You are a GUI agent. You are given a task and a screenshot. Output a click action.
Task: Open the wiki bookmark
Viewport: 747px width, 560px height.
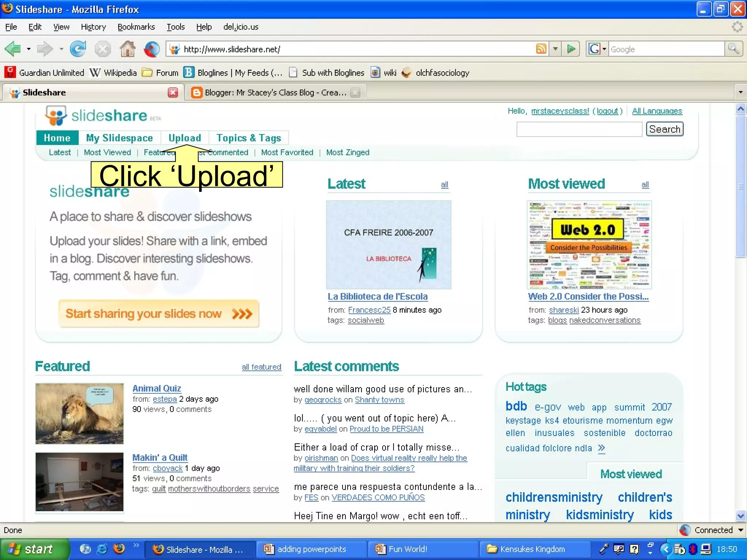[384, 73]
